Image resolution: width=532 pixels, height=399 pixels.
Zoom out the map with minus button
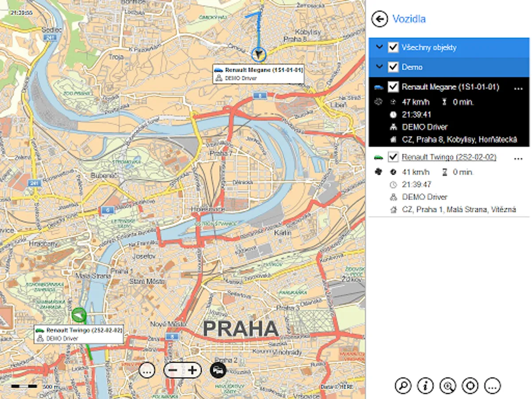[x=173, y=370]
